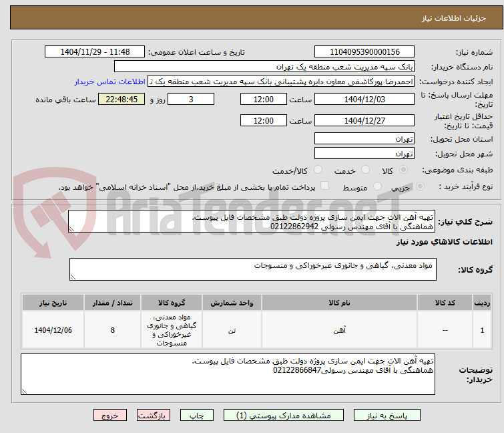Screen dimensions: 504x433
Task: Click the ردیف column header
Action: point(482,303)
